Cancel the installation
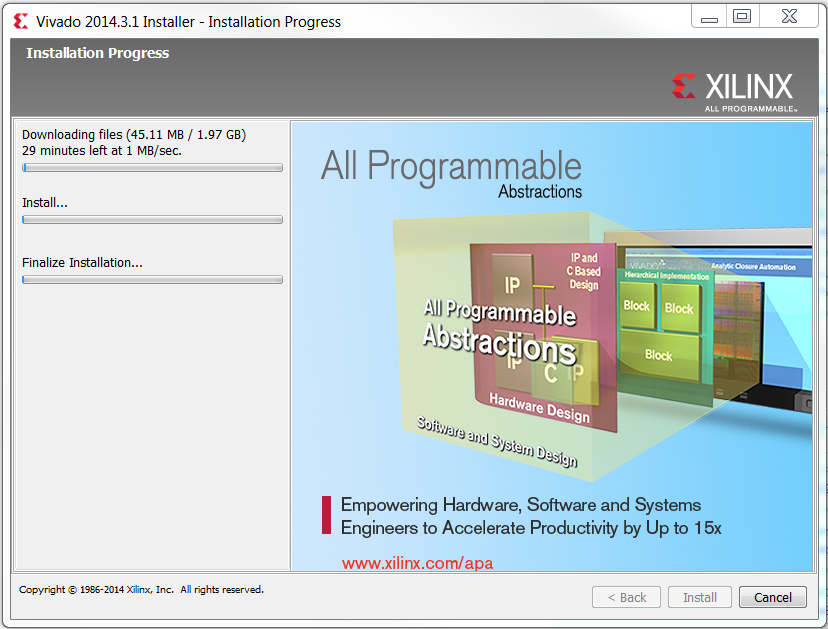 click(x=773, y=597)
